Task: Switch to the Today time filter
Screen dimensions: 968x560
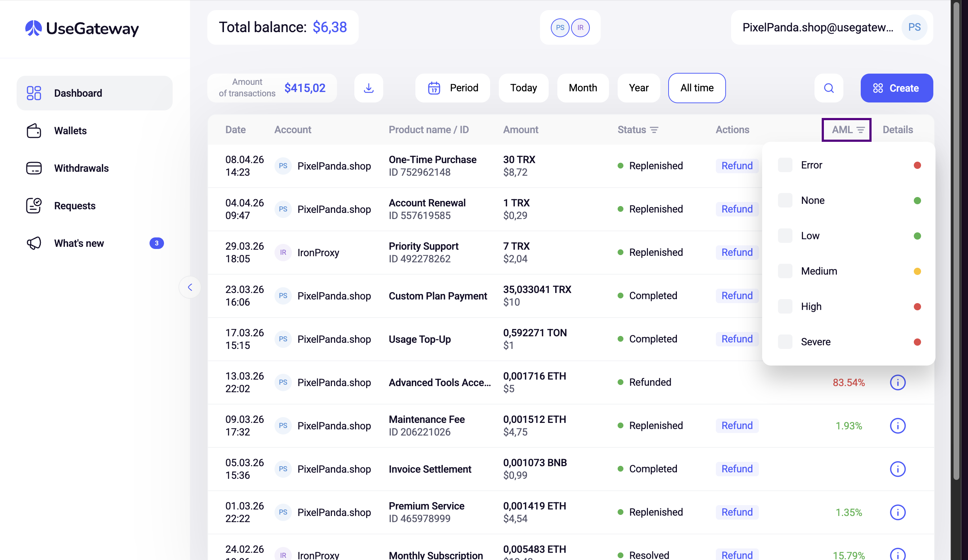Action: pyautogui.click(x=523, y=88)
